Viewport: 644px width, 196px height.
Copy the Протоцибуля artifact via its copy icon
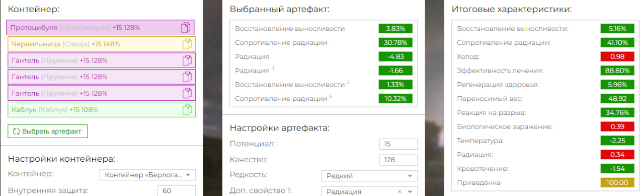click(187, 27)
